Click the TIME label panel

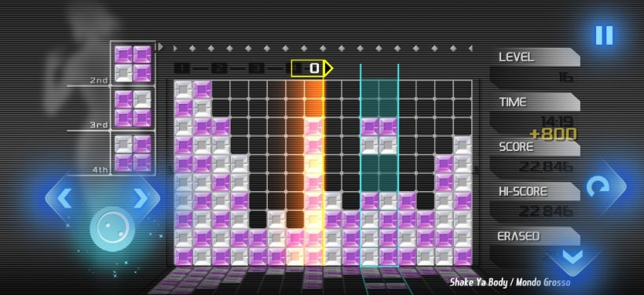(x=536, y=102)
